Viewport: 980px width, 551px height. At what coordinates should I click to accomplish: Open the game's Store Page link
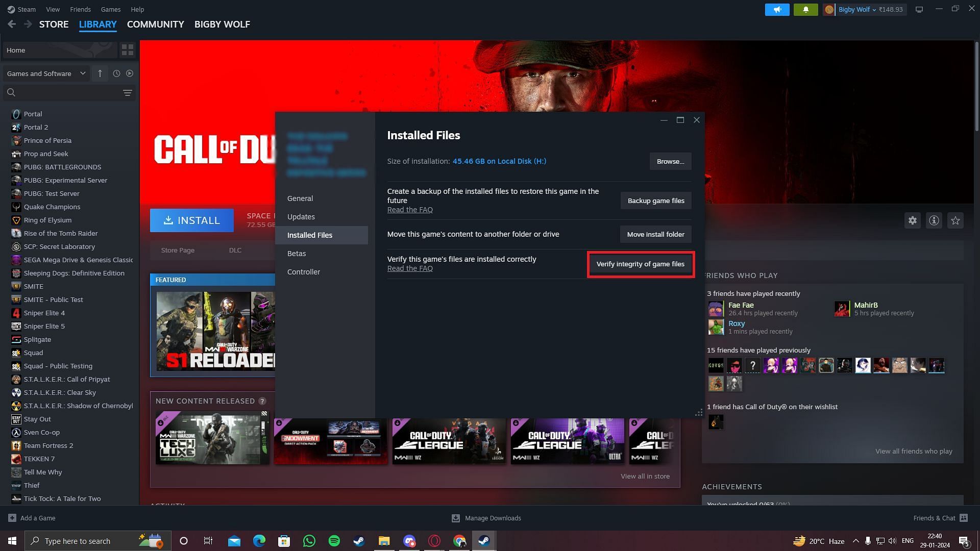coord(178,250)
